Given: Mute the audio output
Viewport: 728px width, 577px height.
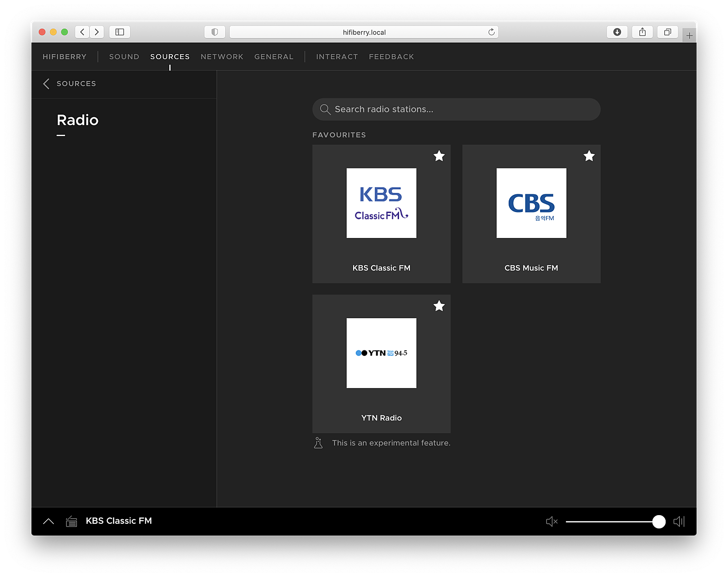Looking at the screenshot, I should (551, 521).
